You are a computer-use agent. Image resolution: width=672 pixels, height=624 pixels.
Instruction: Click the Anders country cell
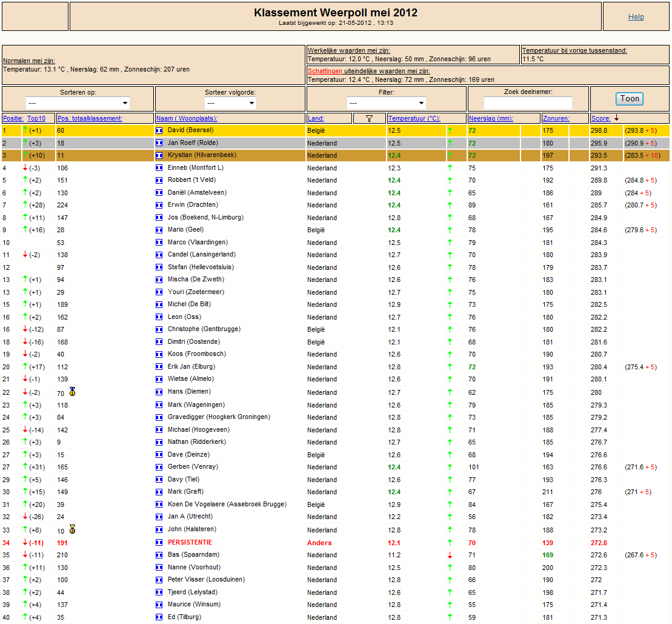pyautogui.click(x=319, y=543)
